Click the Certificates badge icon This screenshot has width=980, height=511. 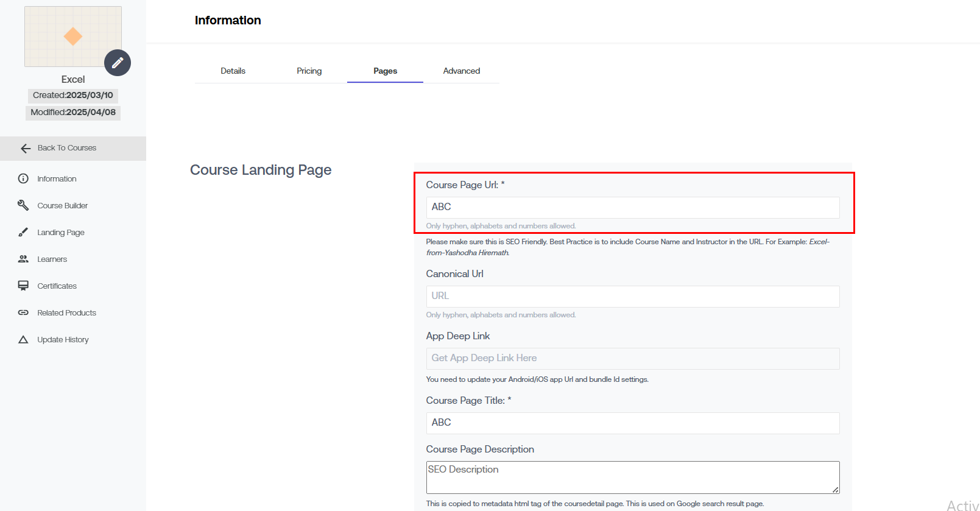click(23, 286)
